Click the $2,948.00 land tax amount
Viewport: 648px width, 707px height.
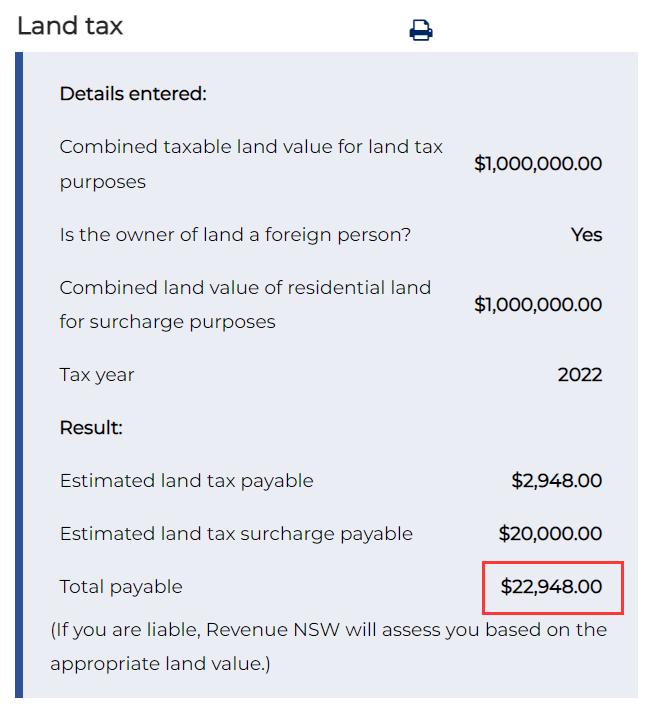pos(557,481)
